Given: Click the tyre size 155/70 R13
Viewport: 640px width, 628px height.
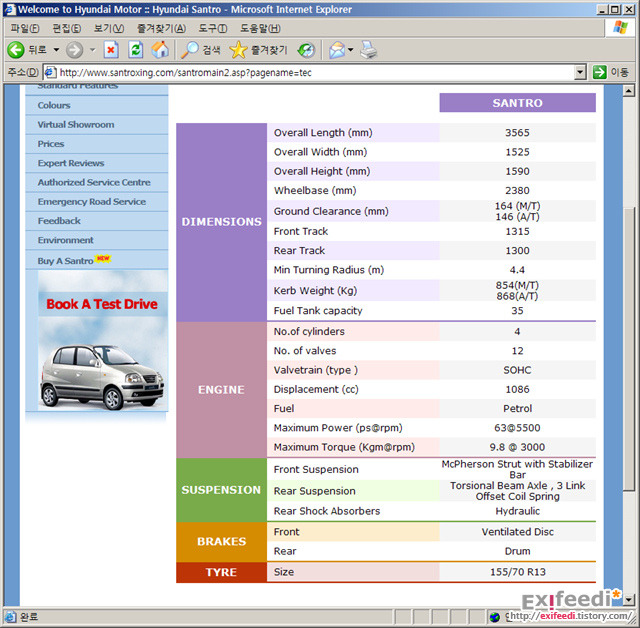Looking at the screenshot, I should pyautogui.click(x=518, y=572).
